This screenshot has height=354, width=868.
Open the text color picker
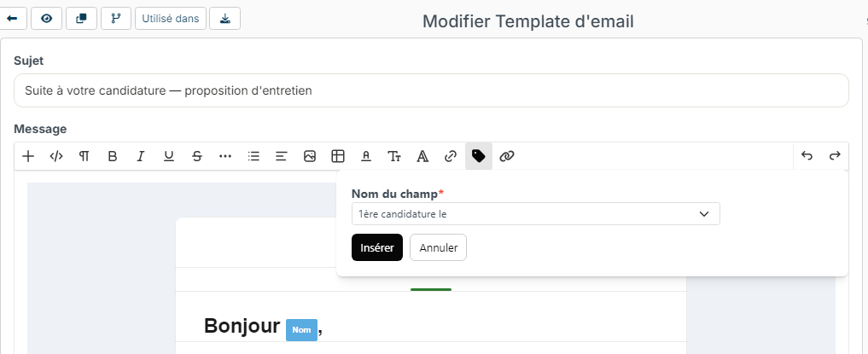pos(366,157)
